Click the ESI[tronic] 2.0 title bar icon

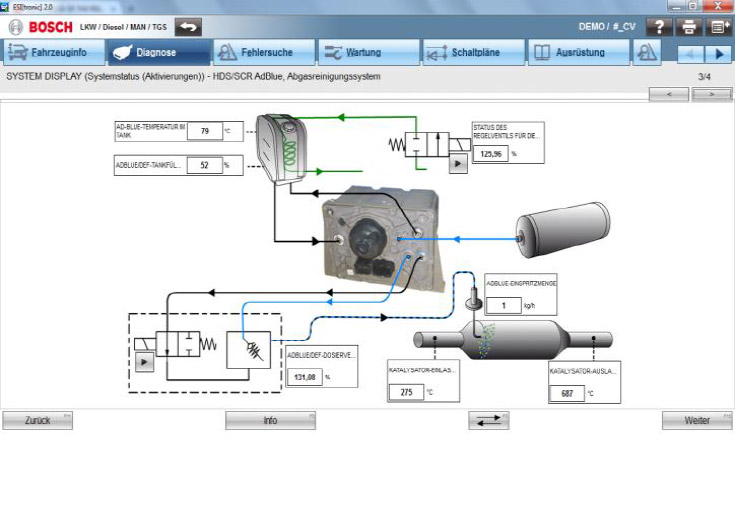pyautogui.click(x=6, y=7)
